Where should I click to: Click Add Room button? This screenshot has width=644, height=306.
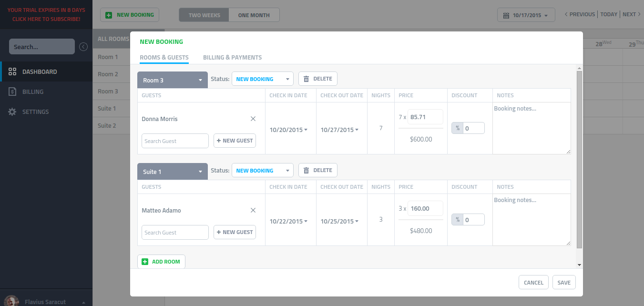161,262
